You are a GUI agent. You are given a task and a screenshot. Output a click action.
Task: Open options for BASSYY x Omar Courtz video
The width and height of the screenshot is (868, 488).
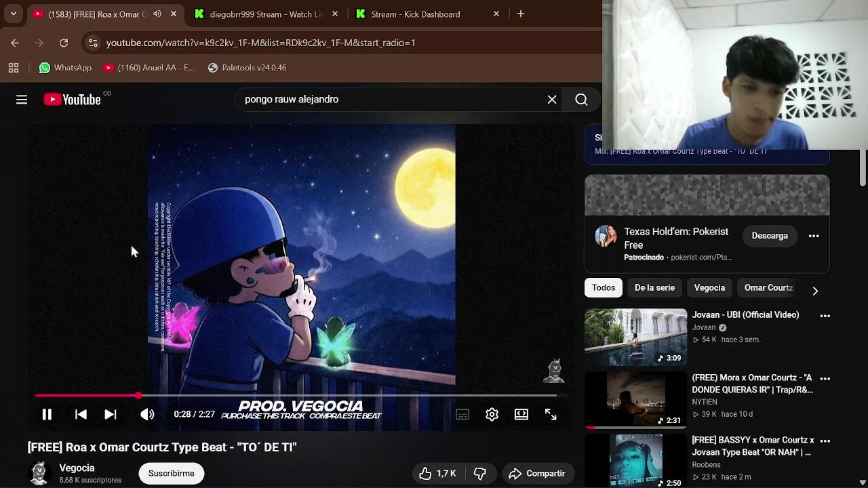pos(825,441)
